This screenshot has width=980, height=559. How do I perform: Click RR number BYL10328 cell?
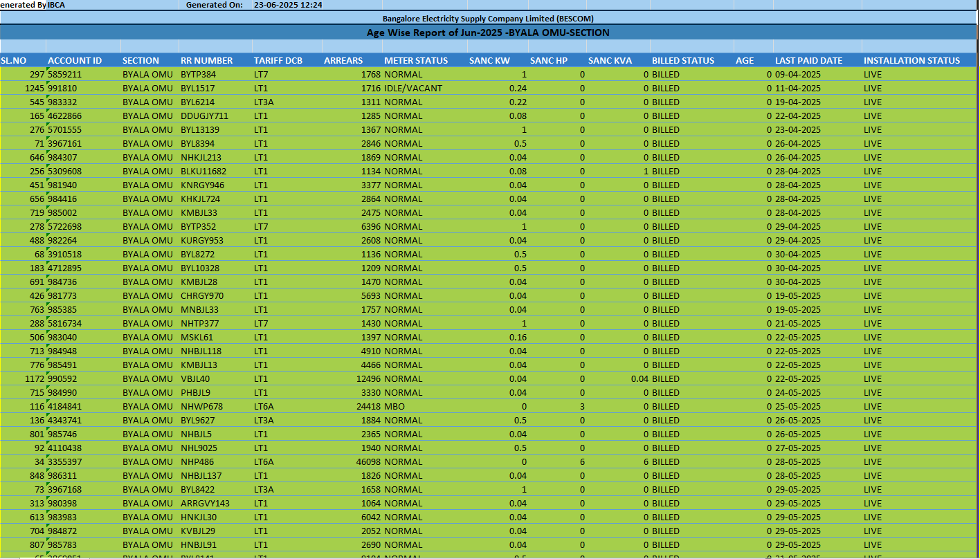point(215,268)
